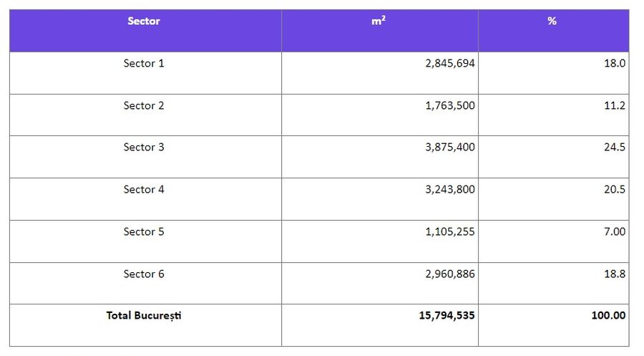644x356 pixels.
Task: Click the 1,763,500 area value
Action: tap(449, 105)
